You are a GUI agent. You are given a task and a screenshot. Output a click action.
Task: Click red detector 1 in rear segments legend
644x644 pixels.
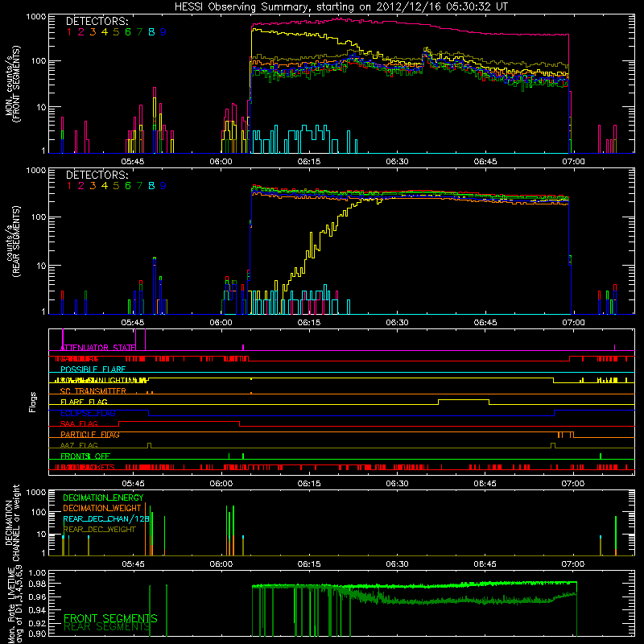[x=69, y=186]
